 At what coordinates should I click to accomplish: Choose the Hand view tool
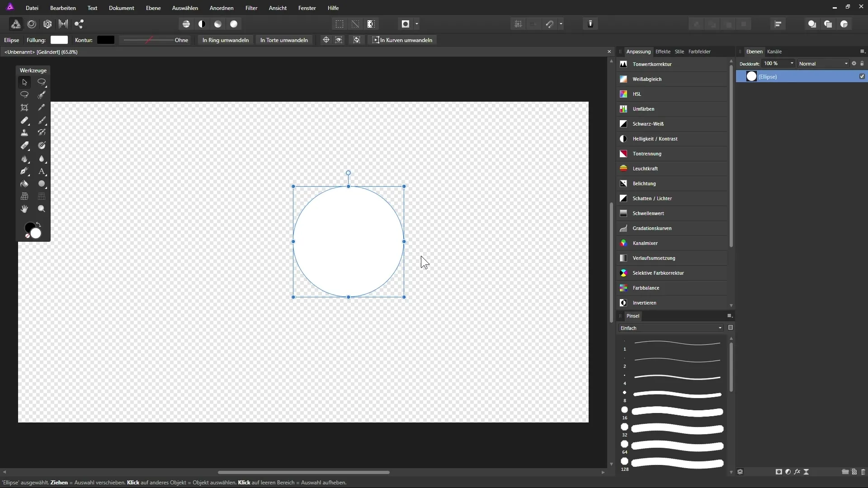tap(24, 209)
